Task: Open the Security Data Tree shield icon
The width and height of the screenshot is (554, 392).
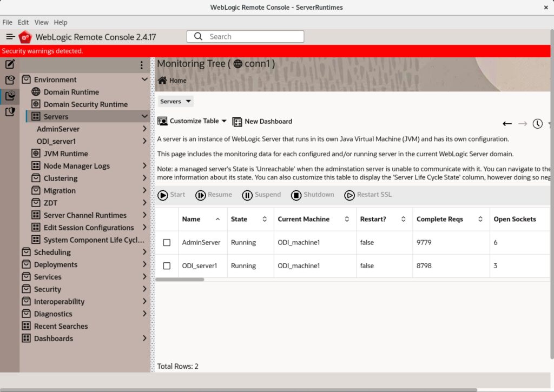Action: pyautogui.click(x=10, y=111)
